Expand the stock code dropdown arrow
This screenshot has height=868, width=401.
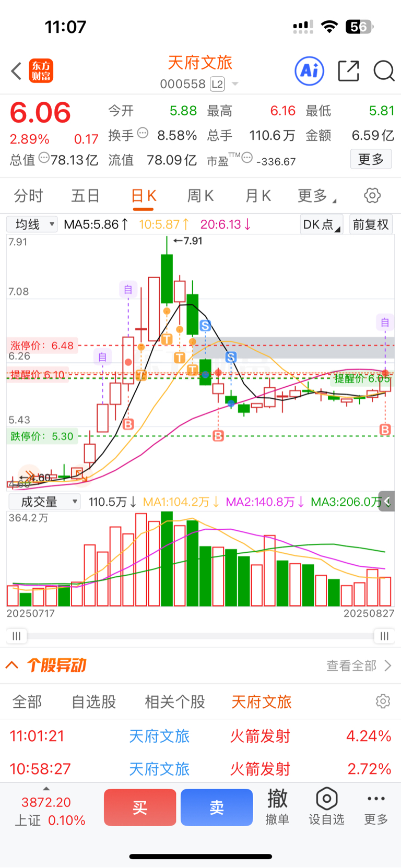pos(235,84)
